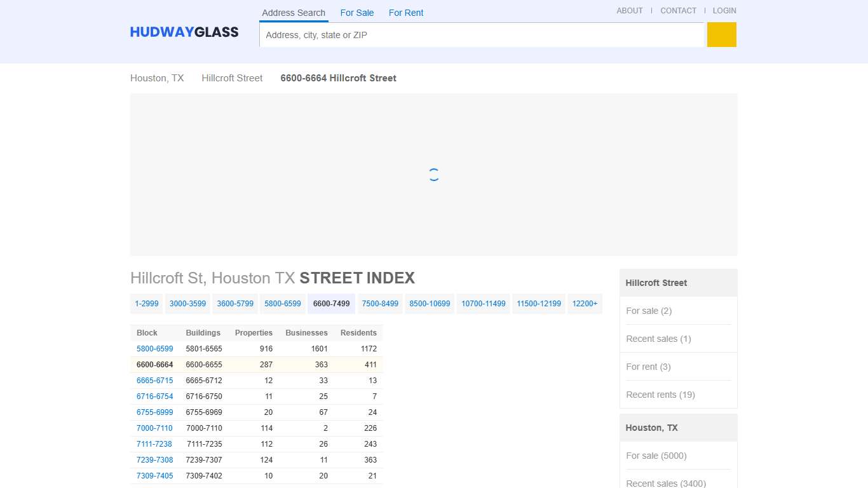Open the Houston, TX breadcrumb
868x488 pixels.
156,78
